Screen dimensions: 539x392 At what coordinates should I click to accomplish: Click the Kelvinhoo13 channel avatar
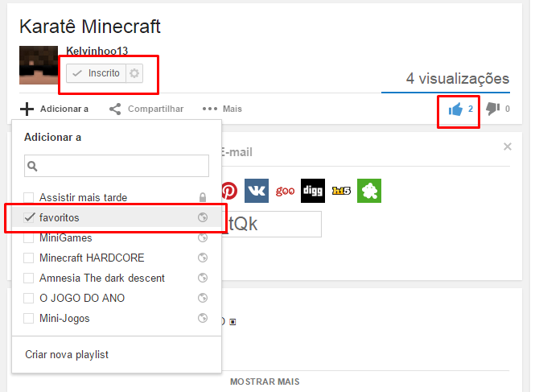[x=39, y=65]
